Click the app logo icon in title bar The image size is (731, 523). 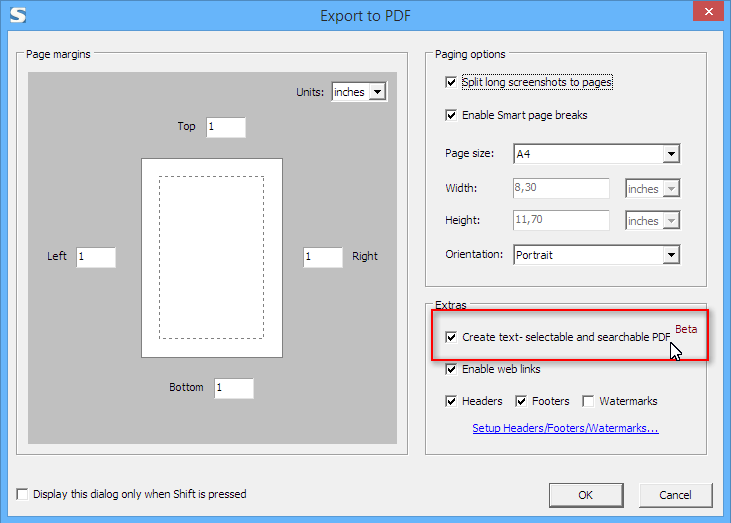click(x=18, y=15)
